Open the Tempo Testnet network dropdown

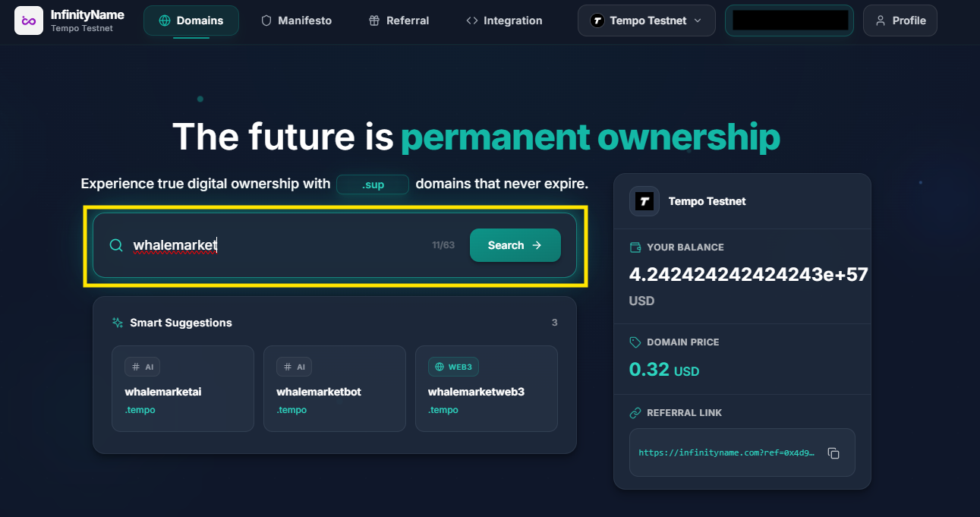pos(646,20)
